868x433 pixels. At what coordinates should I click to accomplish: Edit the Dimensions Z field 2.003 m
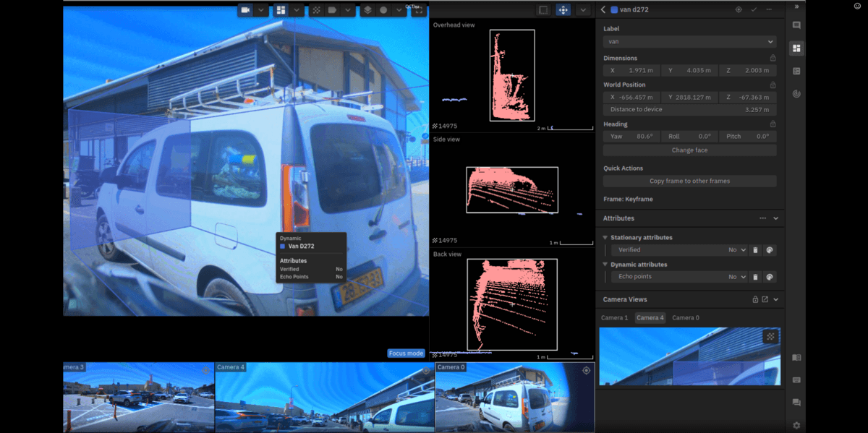748,71
